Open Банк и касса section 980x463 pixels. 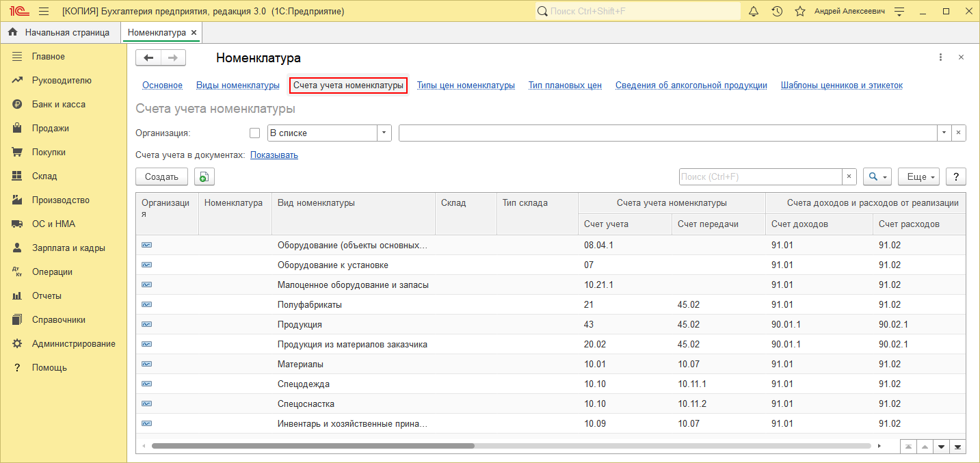click(x=58, y=104)
